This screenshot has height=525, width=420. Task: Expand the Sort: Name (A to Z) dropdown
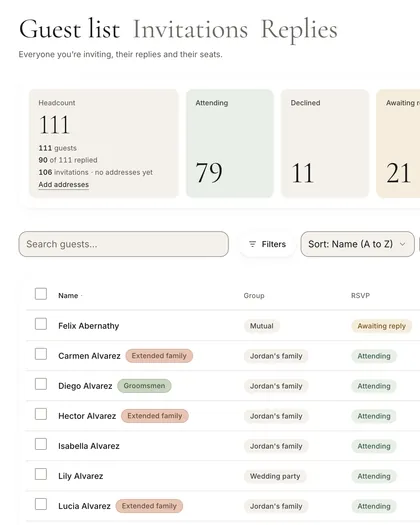tap(357, 244)
